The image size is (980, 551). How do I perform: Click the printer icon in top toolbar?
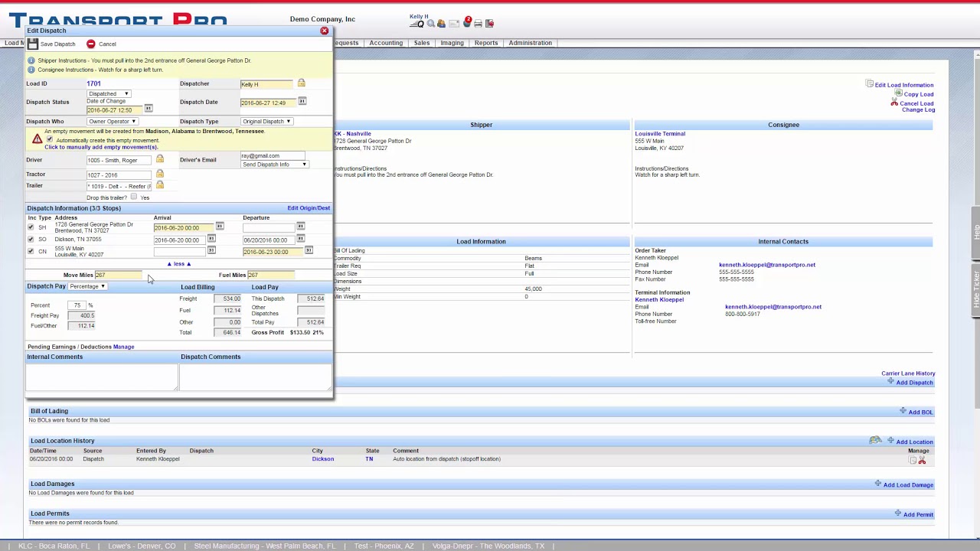[x=478, y=24]
